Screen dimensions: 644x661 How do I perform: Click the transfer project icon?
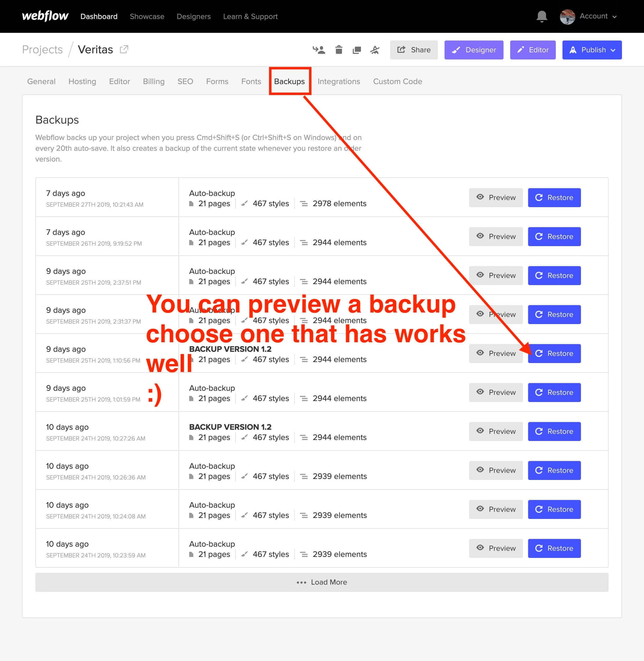[319, 50]
